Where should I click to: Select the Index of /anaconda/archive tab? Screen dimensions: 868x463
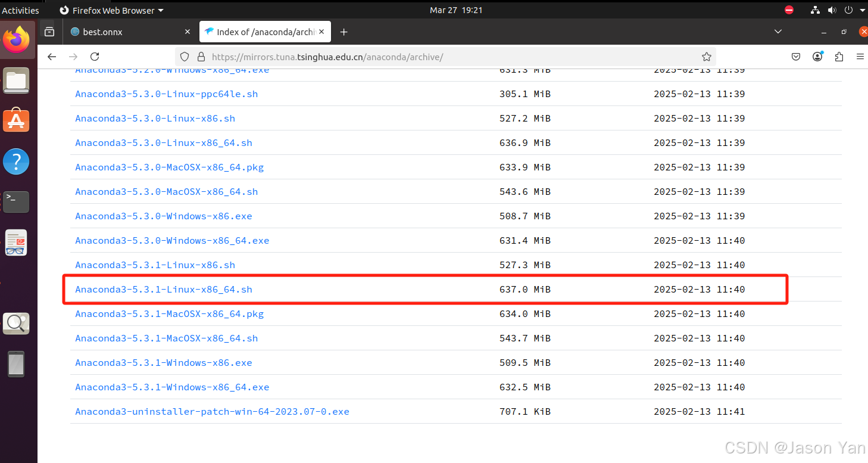pyautogui.click(x=265, y=32)
